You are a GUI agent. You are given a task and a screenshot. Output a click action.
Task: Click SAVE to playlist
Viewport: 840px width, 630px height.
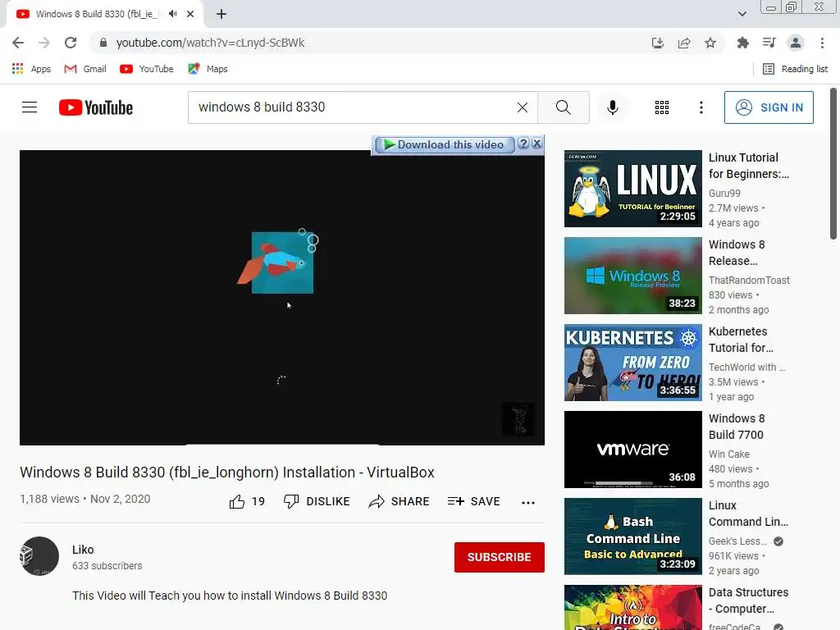473,501
